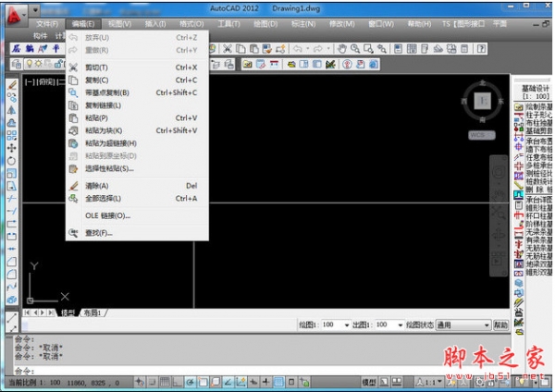Click the command line input field
The height and width of the screenshot is (392, 555).
click(262, 371)
